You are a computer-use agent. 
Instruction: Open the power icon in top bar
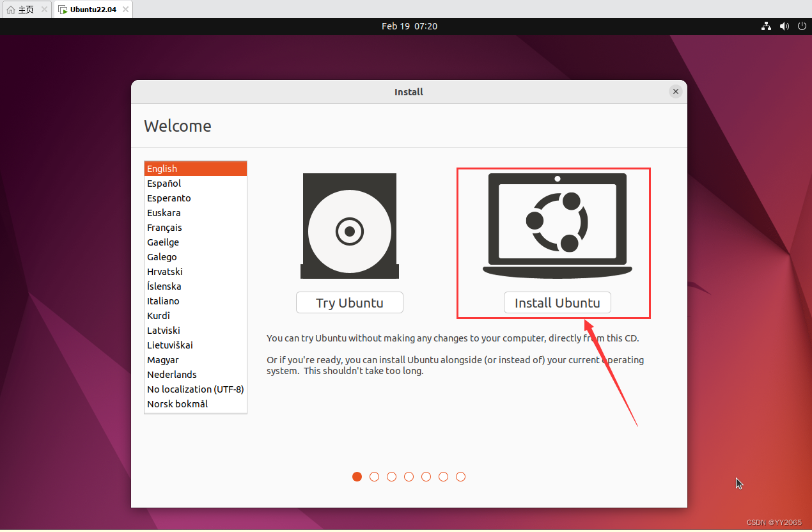pos(802,26)
